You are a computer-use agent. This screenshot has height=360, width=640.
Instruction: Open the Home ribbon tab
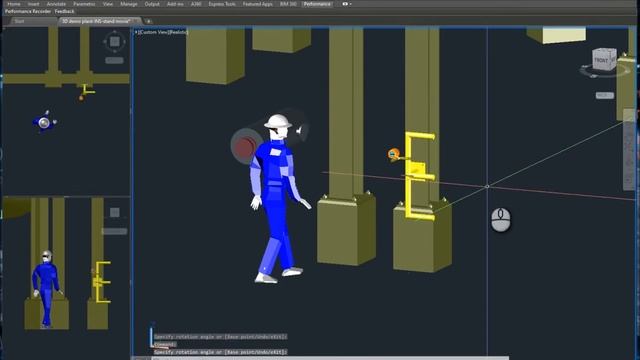tap(13, 4)
